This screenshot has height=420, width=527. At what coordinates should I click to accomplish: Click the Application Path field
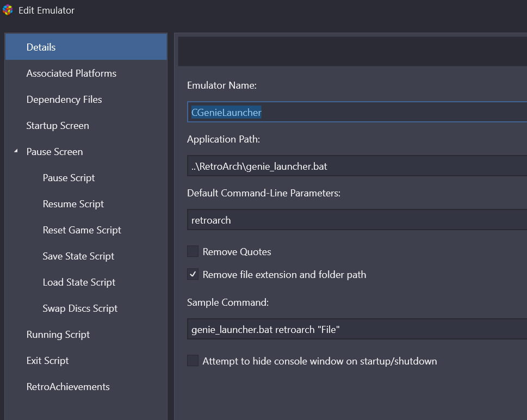[x=357, y=166]
